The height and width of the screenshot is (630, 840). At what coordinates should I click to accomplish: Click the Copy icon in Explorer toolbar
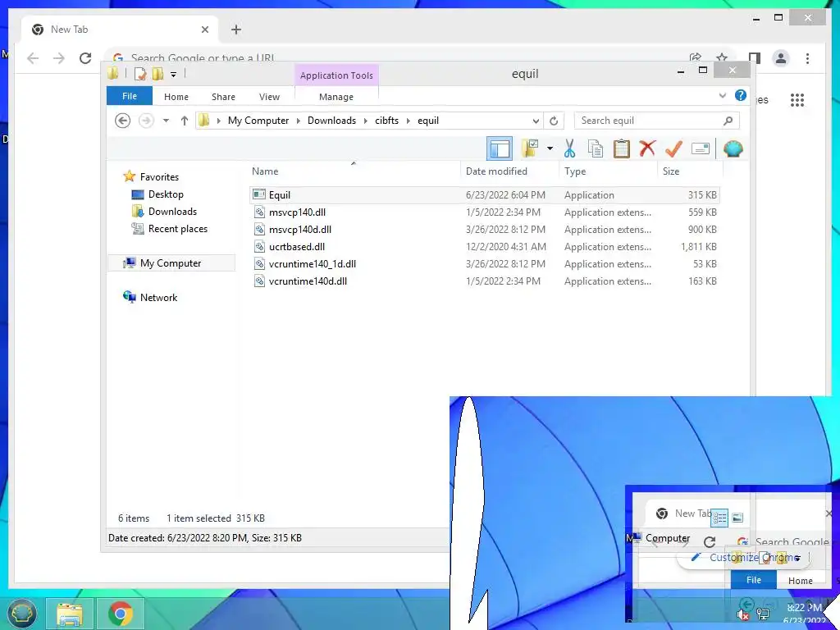click(x=596, y=148)
